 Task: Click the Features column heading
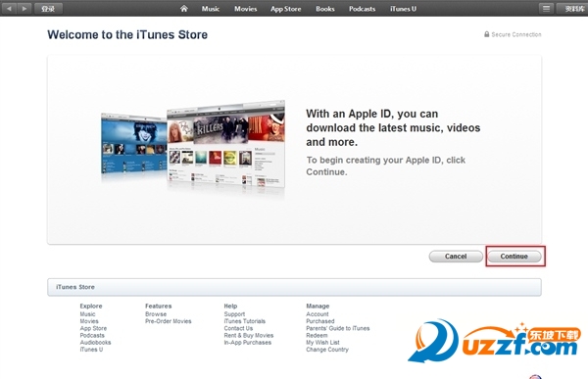point(158,306)
